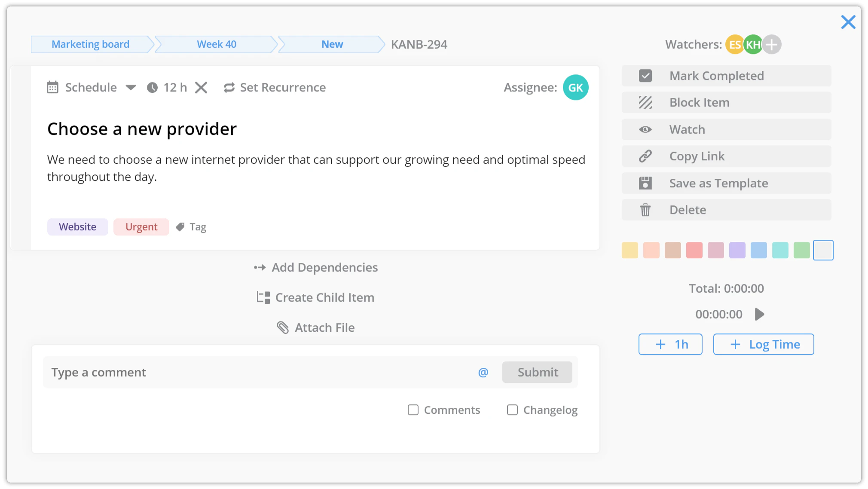Open the GK assignee selector
Viewport: 868px width, 489px height.
pyautogui.click(x=575, y=87)
